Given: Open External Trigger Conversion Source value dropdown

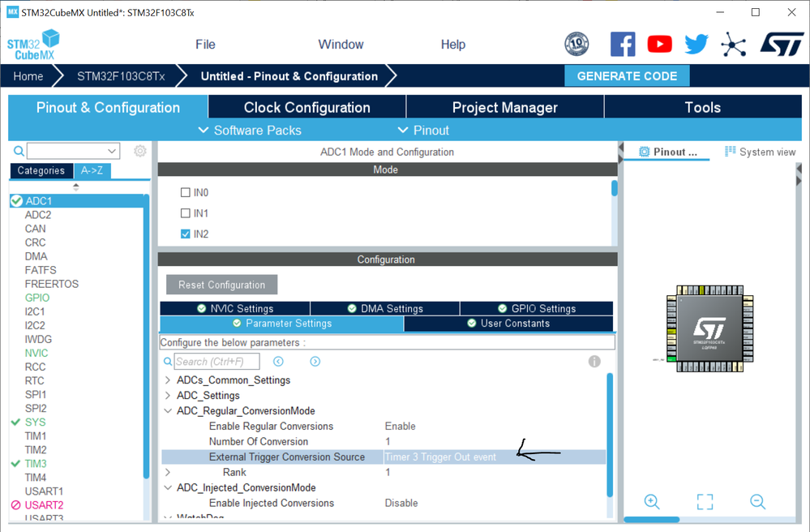Looking at the screenshot, I should coord(495,457).
